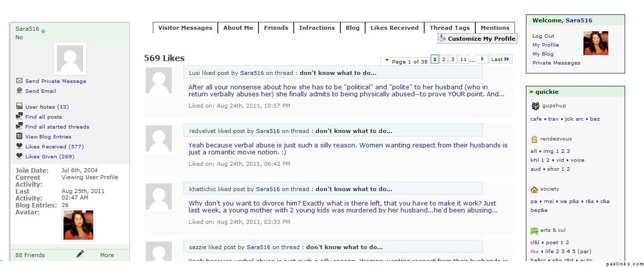Click the heart icon beside Likes Received
The image size is (644, 267).
[x=19, y=146]
